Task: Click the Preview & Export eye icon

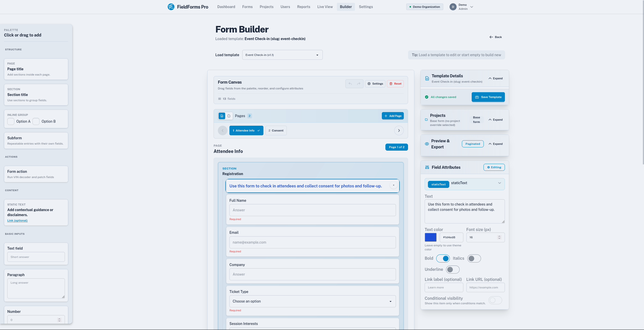Action: [x=427, y=144]
